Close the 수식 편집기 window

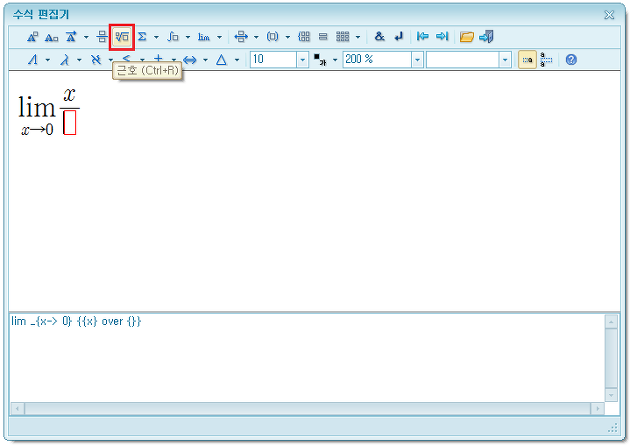609,15
